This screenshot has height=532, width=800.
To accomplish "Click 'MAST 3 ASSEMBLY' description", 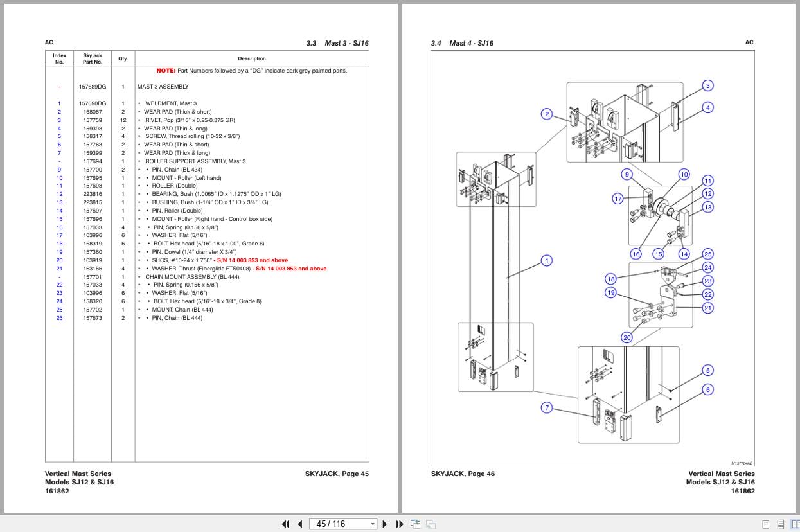I will pyautogui.click(x=163, y=87).
